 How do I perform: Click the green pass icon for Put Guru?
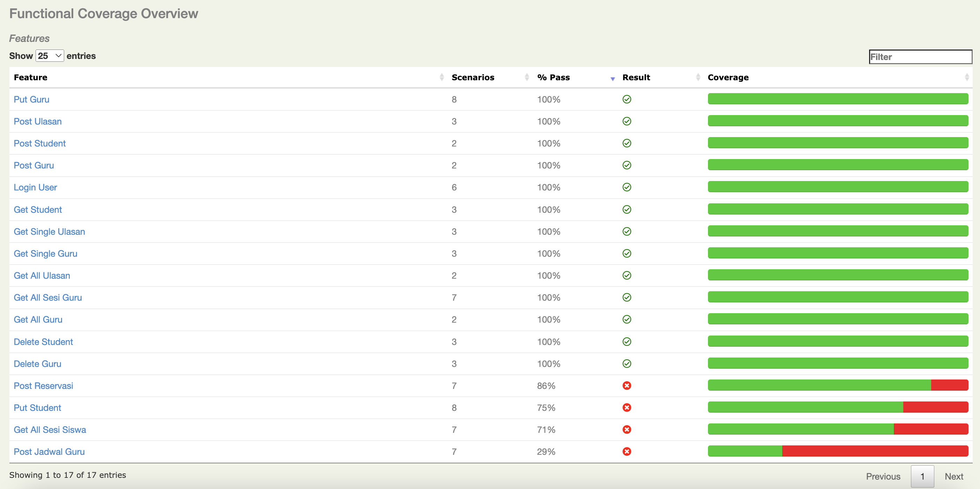627,99
